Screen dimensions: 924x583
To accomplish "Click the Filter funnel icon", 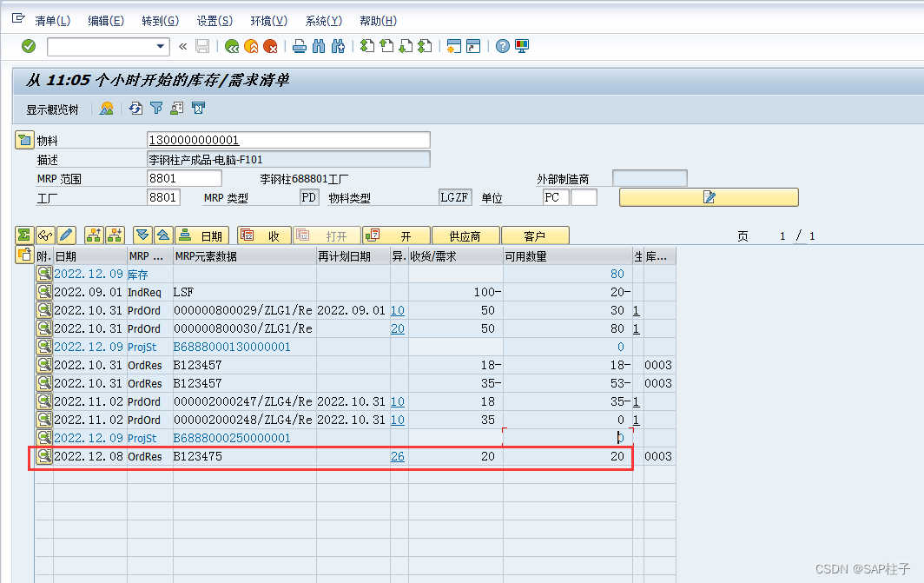I will pyautogui.click(x=156, y=109).
